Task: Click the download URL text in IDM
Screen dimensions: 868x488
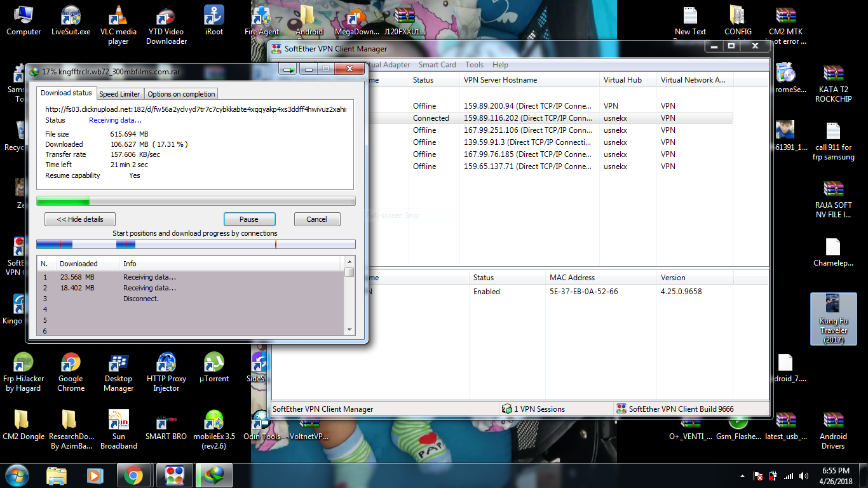Action: point(196,109)
